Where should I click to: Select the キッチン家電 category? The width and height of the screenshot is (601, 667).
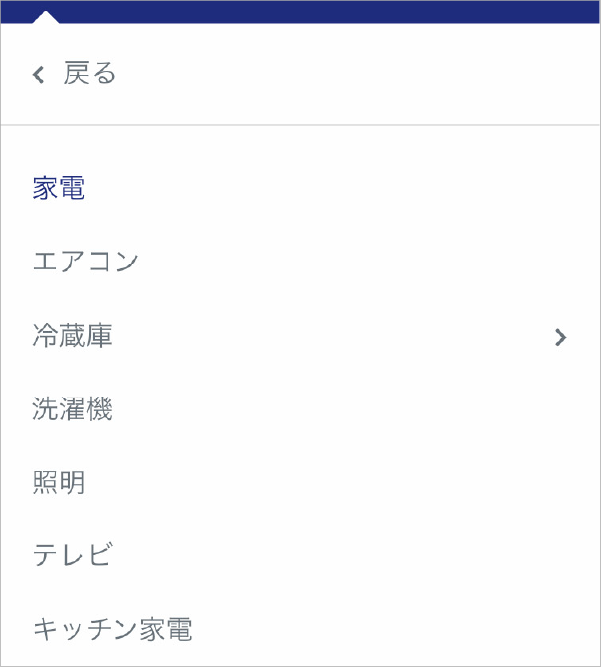tap(113, 629)
